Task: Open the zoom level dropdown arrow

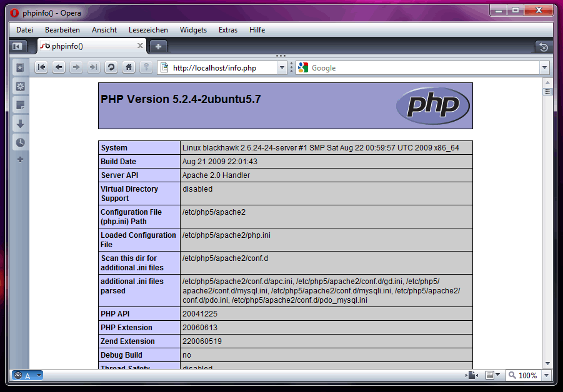Action: point(547,376)
